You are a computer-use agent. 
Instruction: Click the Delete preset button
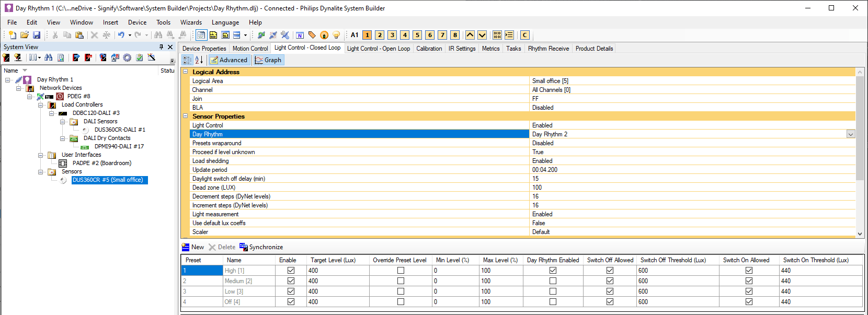(x=222, y=247)
